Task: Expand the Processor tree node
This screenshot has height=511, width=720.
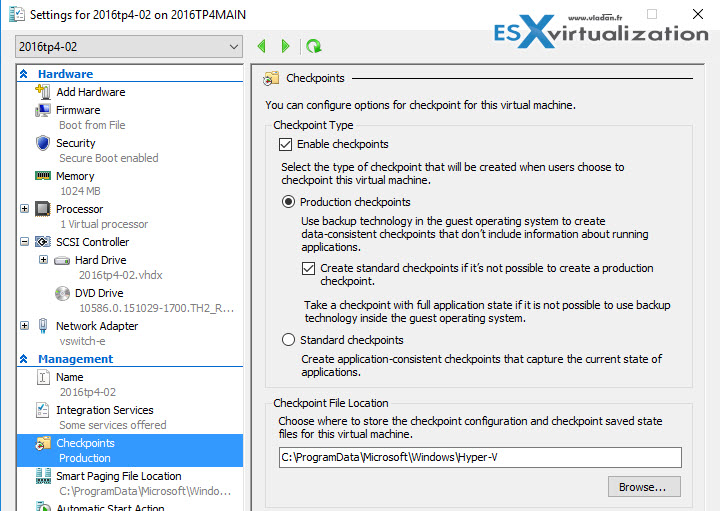Action: [25, 209]
